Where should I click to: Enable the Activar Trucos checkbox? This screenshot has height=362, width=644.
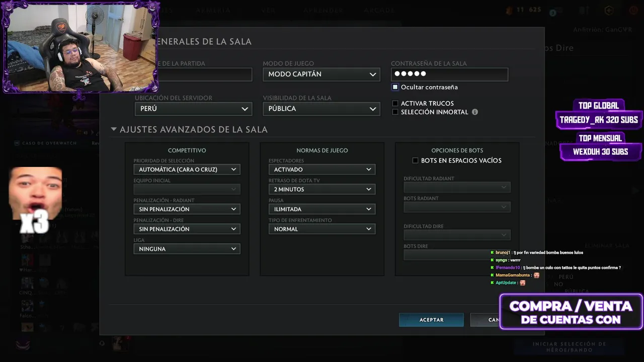click(x=395, y=103)
